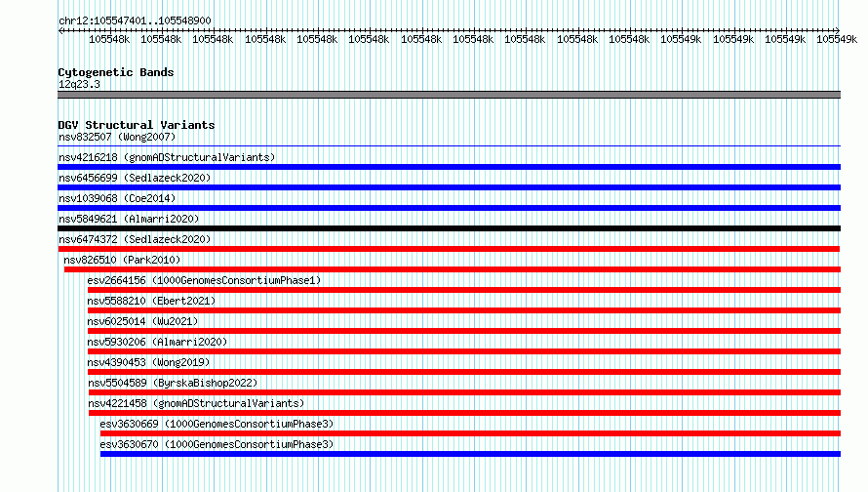Click the black bar under nsv5849621

(449, 228)
